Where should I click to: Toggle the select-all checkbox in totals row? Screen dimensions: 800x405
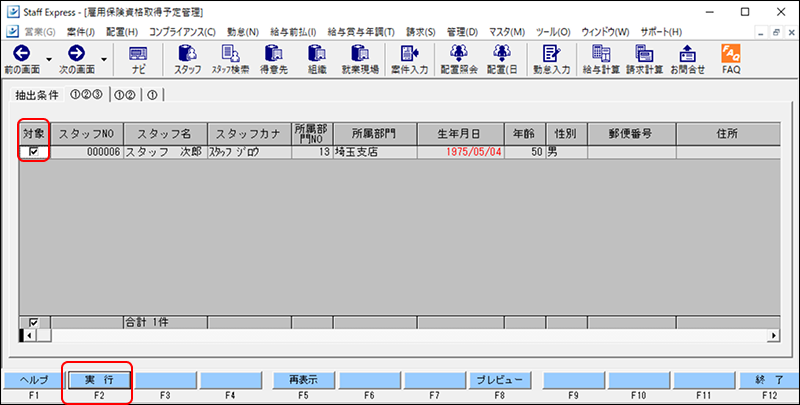(x=34, y=322)
